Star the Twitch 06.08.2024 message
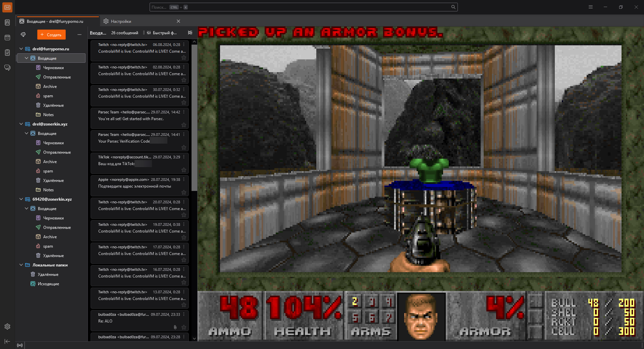 pyautogui.click(x=184, y=58)
